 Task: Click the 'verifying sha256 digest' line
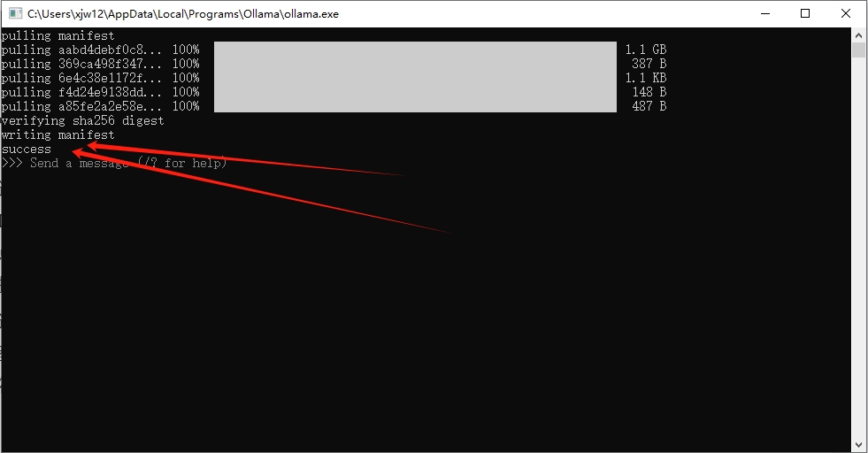click(82, 120)
